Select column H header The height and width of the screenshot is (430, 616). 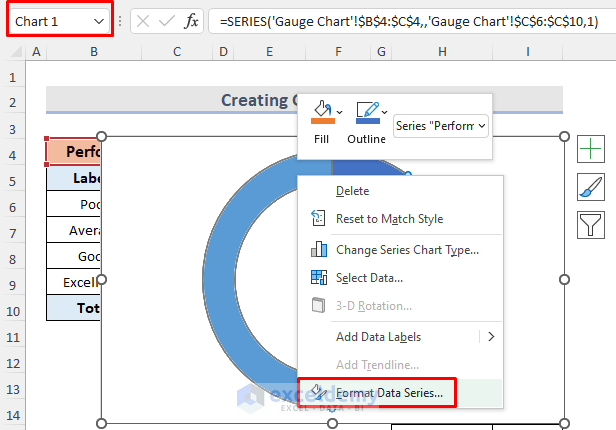(x=442, y=51)
